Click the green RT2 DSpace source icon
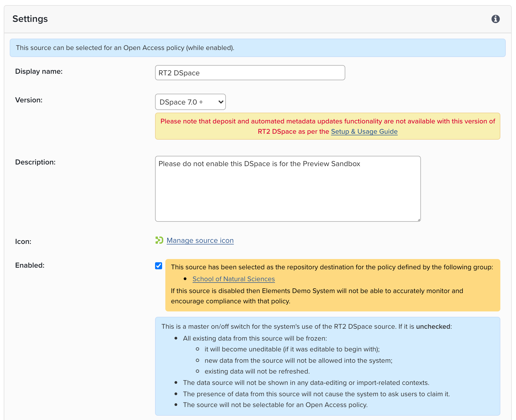This screenshot has width=516, height=420. click(159, 240)
